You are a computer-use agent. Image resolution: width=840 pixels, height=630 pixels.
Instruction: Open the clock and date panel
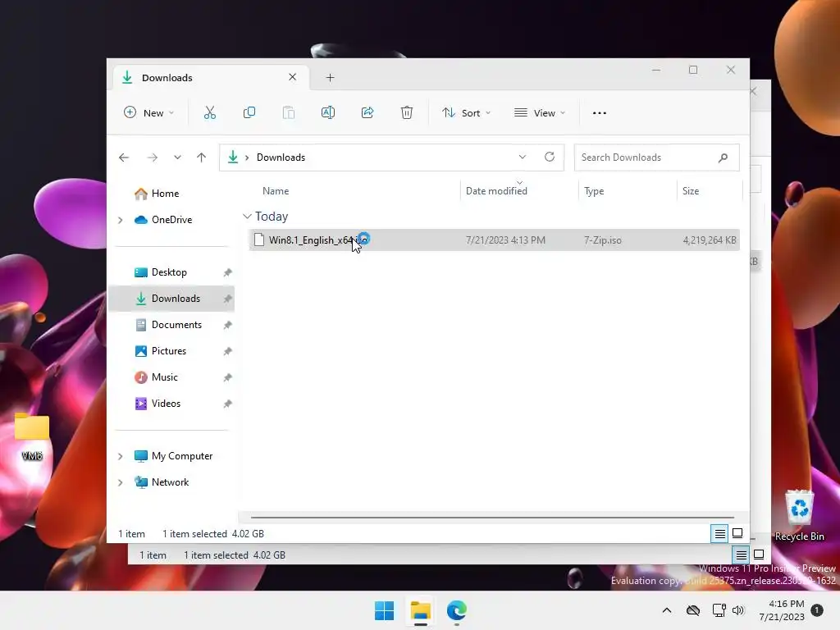click(x=782, y=610)
